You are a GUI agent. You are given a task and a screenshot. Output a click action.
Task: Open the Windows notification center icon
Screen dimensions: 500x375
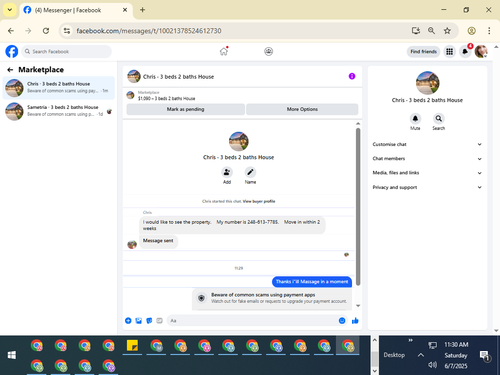click(484, 356)
